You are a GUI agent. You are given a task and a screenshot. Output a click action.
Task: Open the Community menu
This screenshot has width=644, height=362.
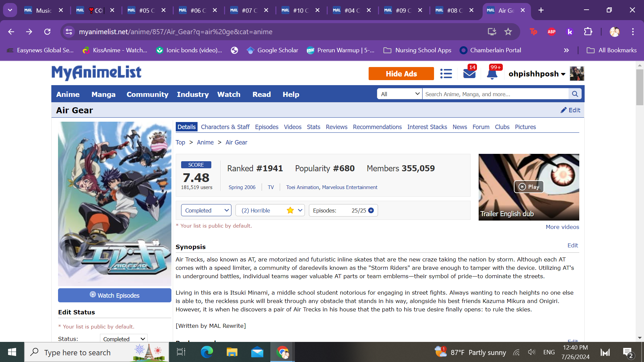[x=147, y=95]
